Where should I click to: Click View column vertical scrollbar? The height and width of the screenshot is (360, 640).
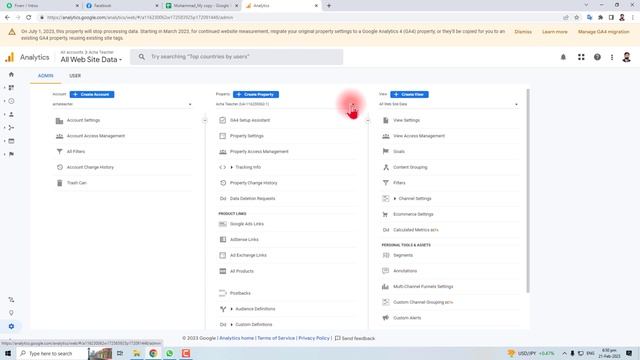click(528, 191)
